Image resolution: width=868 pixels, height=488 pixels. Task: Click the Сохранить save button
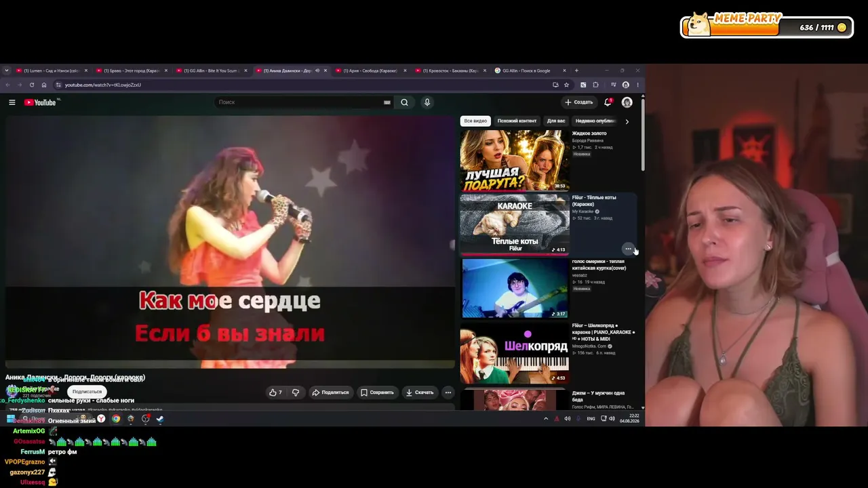click(x=377, y=392)
